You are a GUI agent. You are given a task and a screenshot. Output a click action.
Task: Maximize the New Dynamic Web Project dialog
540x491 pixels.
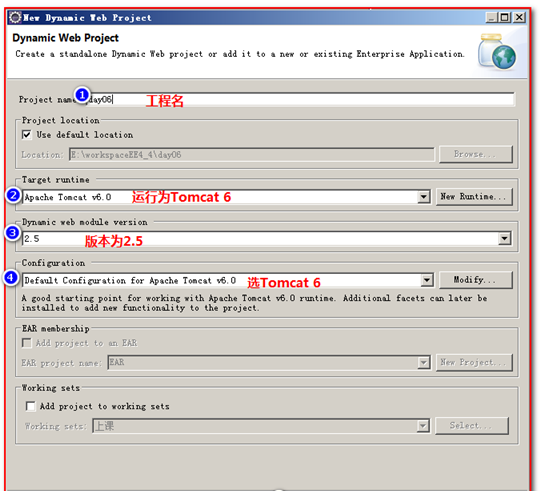505,17
